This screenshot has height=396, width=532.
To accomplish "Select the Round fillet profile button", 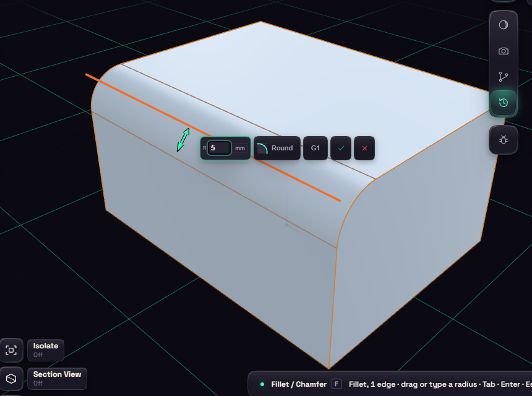I will tap(277, 148).
